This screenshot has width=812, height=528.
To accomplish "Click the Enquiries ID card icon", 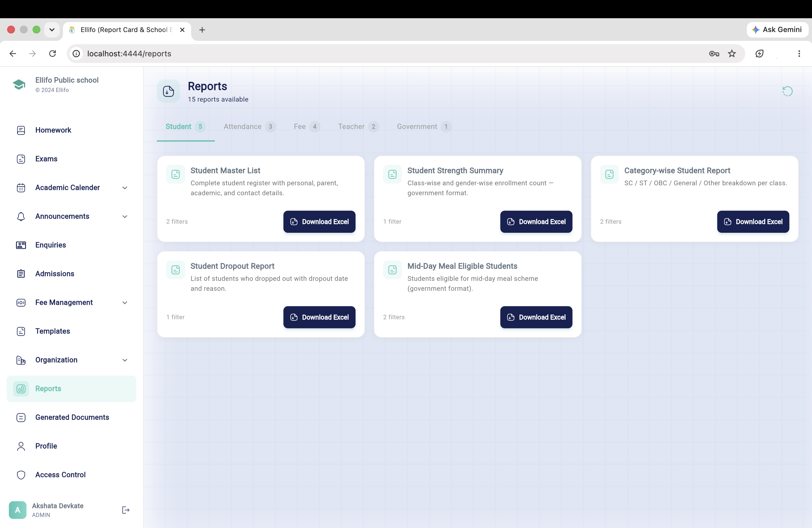I will pos(21,245).
